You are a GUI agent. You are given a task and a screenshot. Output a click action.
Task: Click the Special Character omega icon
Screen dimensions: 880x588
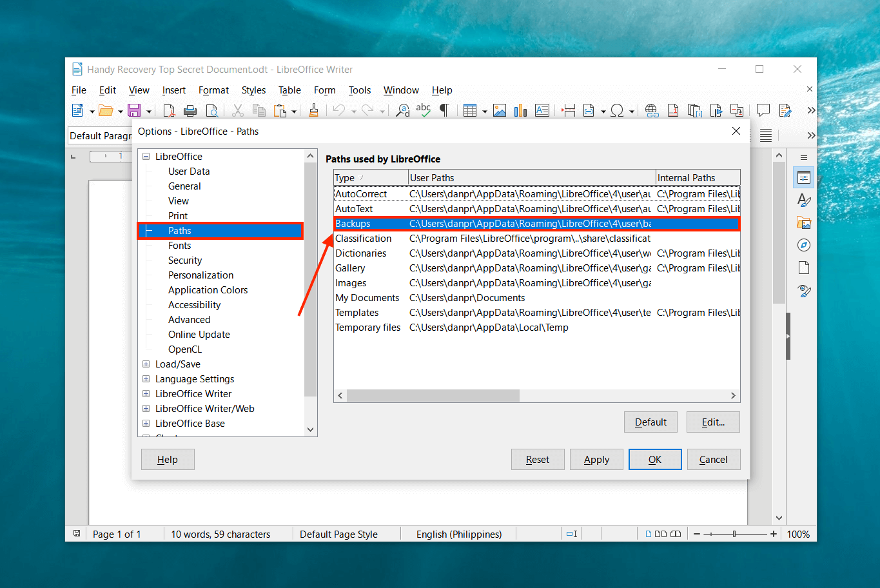(617, 110)
